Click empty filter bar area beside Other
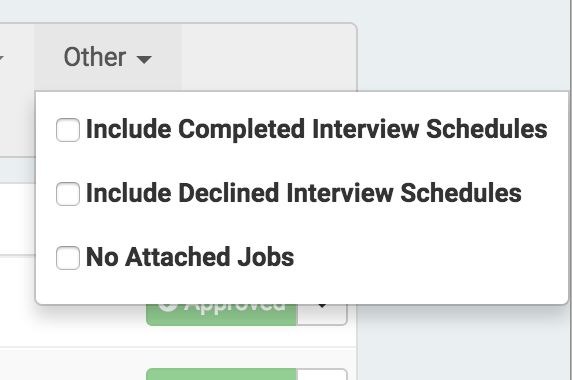572x380 pixels. 269,57
